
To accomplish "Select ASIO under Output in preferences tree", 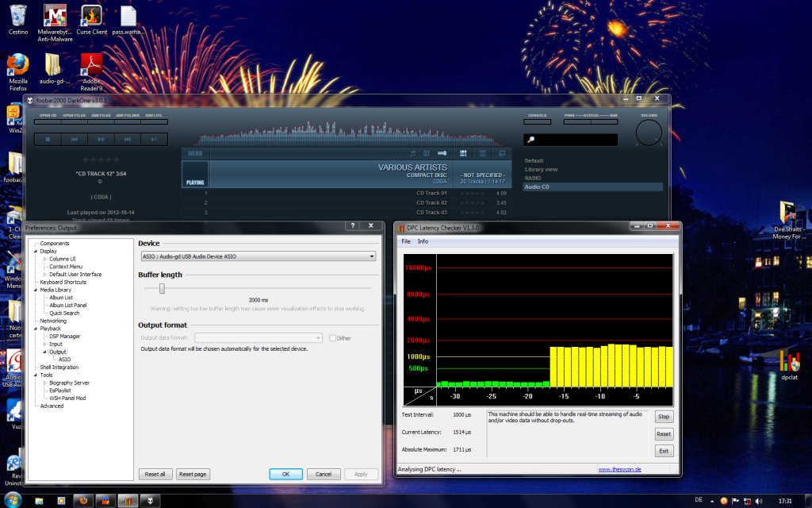I will 65,360.
